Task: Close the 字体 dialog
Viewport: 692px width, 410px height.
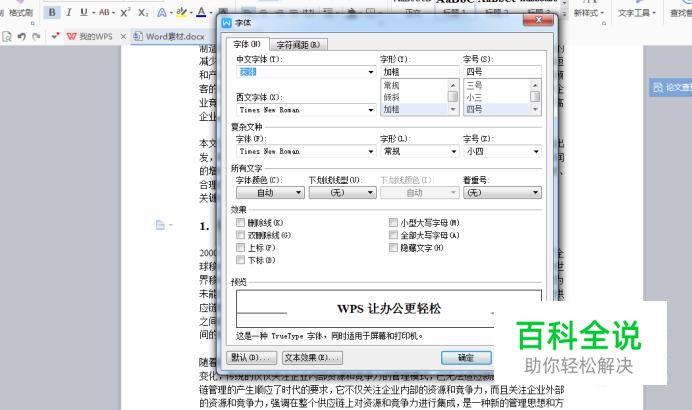Action: tap(538, 20)
